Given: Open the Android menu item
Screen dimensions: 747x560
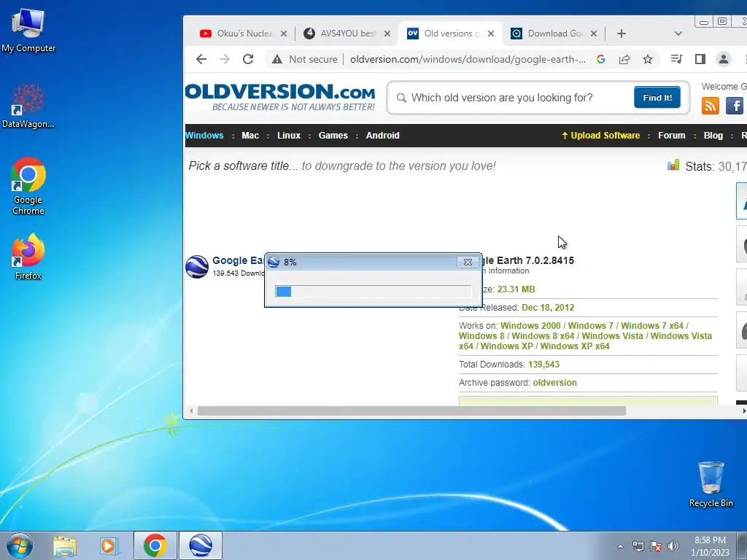Looking at the screenshot, I should (x=382, y=135).
